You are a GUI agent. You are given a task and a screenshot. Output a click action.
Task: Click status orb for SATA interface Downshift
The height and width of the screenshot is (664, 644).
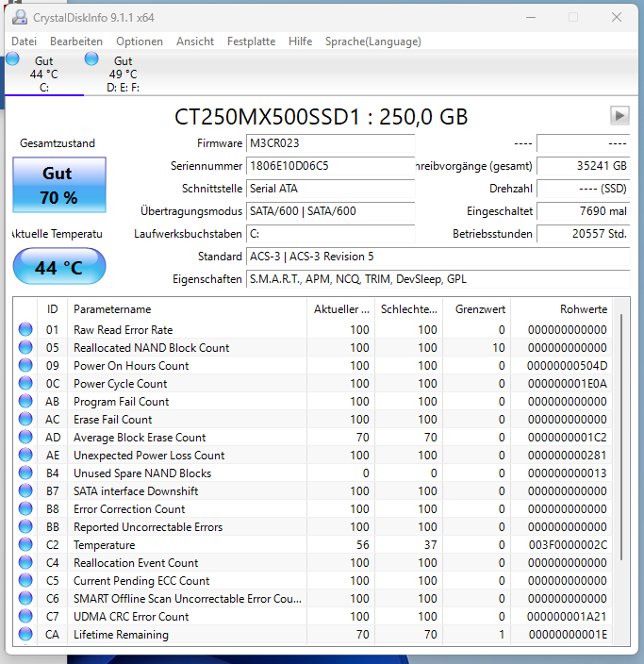tap(25, 490)
